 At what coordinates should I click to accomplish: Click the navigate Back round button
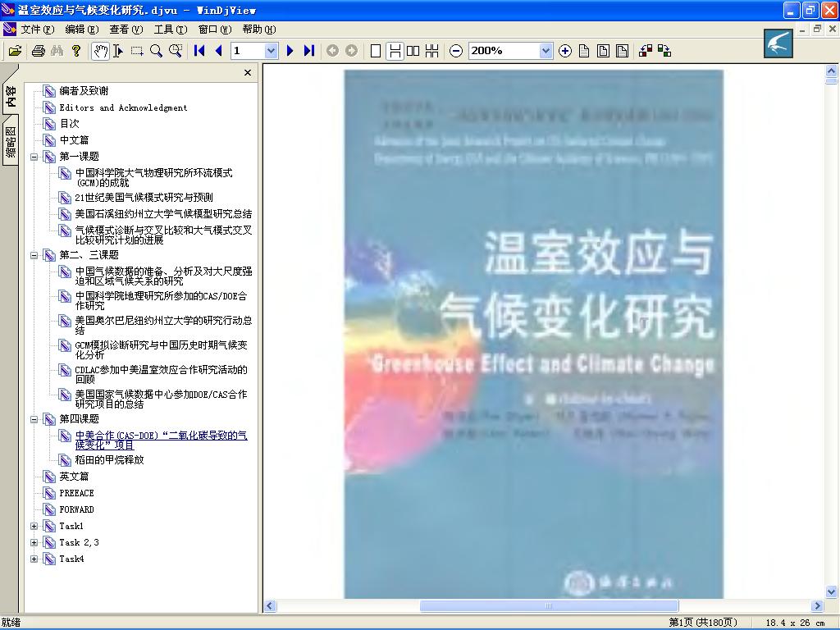(x=333, y=51)
